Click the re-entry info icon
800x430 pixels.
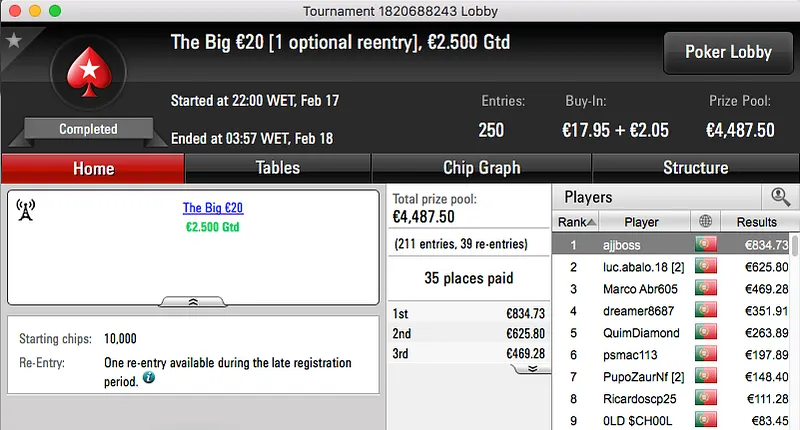click(x=149, y=379)
